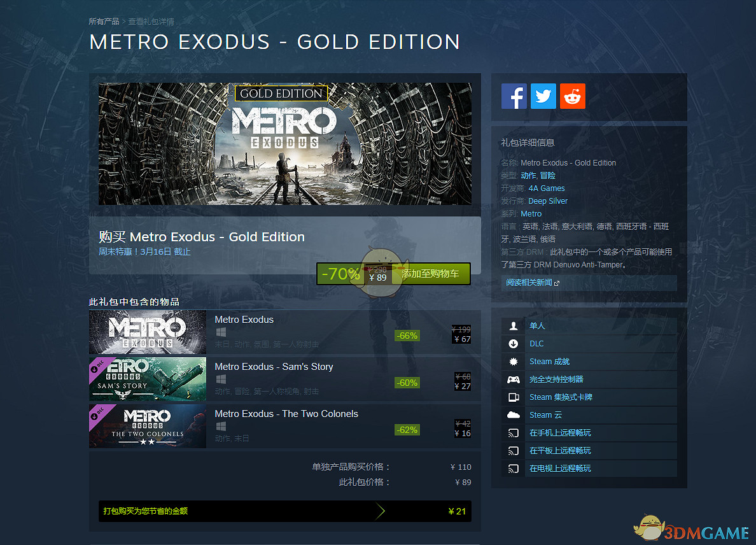Go to 所有产品 breadcrumb
The image size is (756, 545).
(x=104, y=22)
